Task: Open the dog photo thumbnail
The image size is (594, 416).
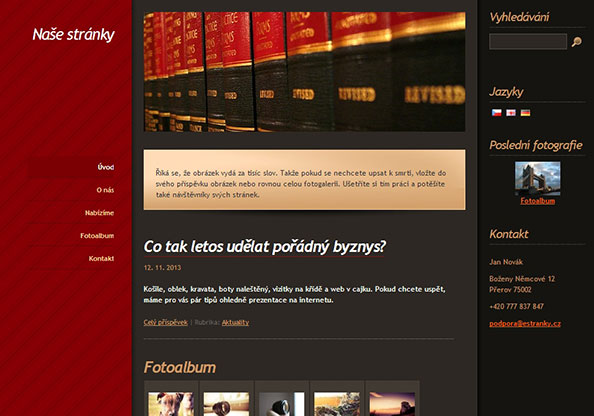Action: (x=171, y=404)
